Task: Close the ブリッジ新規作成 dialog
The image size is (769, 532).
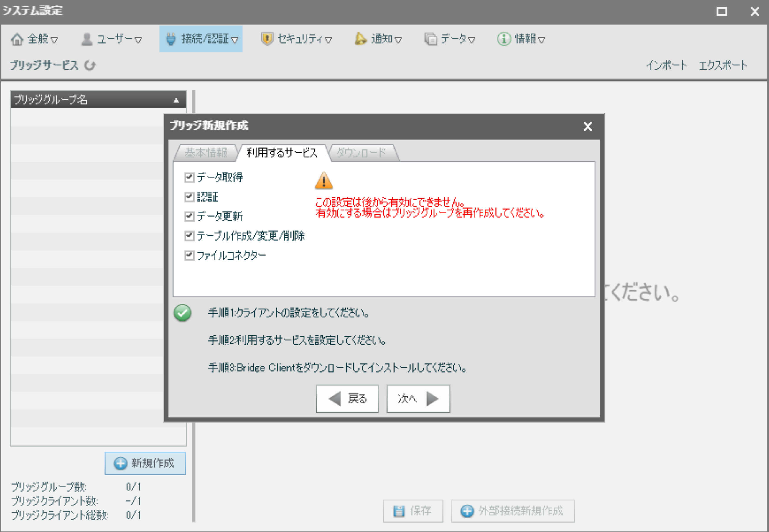Action: coord(588,126)
